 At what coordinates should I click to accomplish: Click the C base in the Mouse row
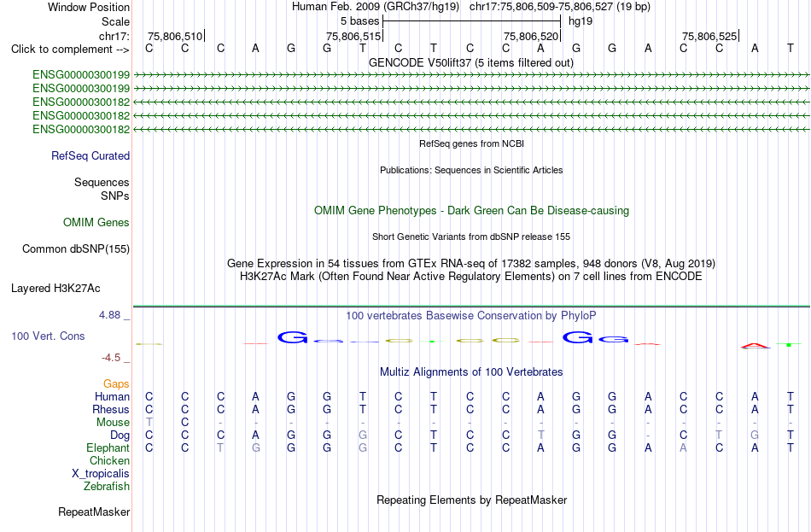(x=185, y=423)
